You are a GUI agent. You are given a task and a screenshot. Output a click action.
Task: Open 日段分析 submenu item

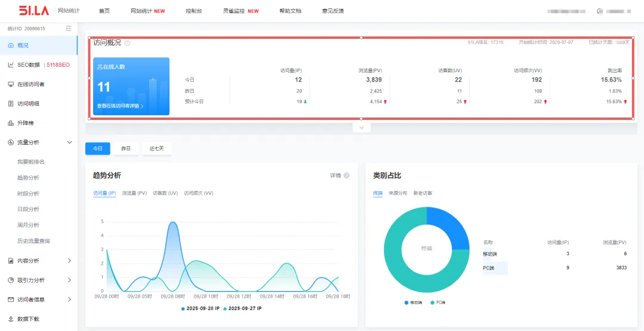tap(29, 209)
